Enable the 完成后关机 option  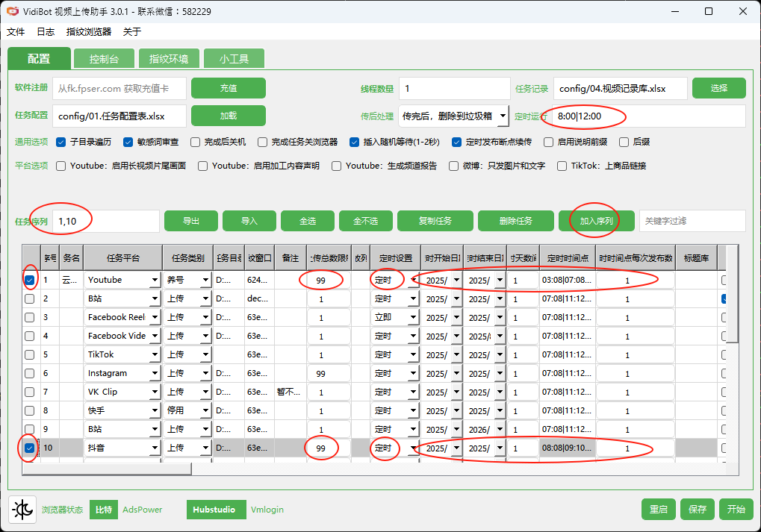pyautogui.click(x=195, y=142)
